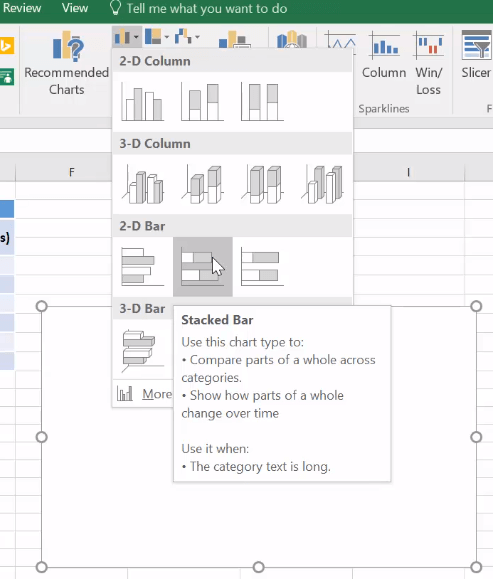
Task: Click the Stacked Bar chart option
Action: [x=203, y=267]
